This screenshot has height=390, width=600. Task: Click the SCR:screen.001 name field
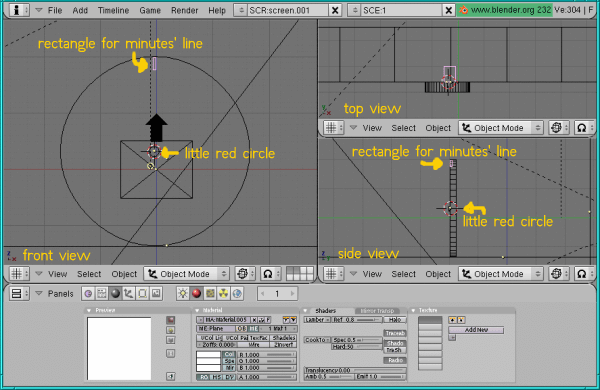tap(287, 10)
